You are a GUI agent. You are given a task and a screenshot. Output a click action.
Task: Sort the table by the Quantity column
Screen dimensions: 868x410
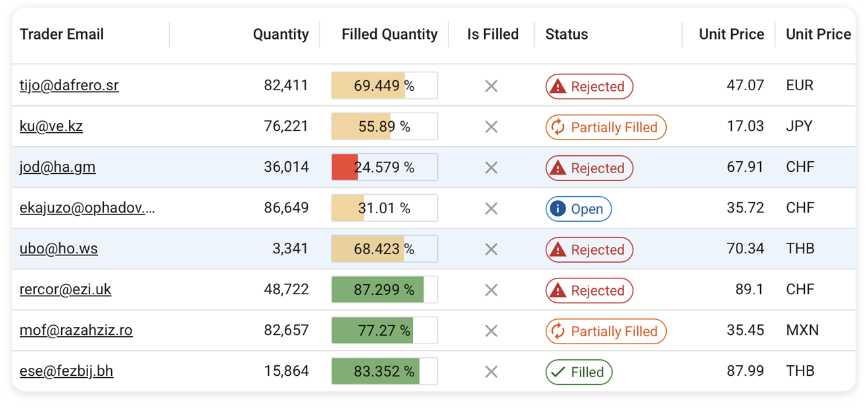coord(281,34)
